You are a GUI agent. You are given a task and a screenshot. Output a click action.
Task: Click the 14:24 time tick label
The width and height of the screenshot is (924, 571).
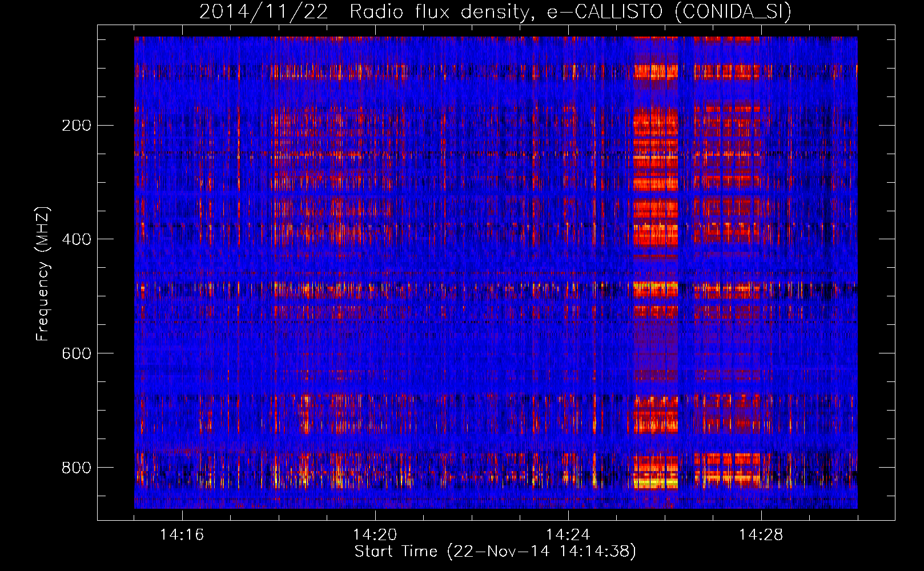coord(568,535)
